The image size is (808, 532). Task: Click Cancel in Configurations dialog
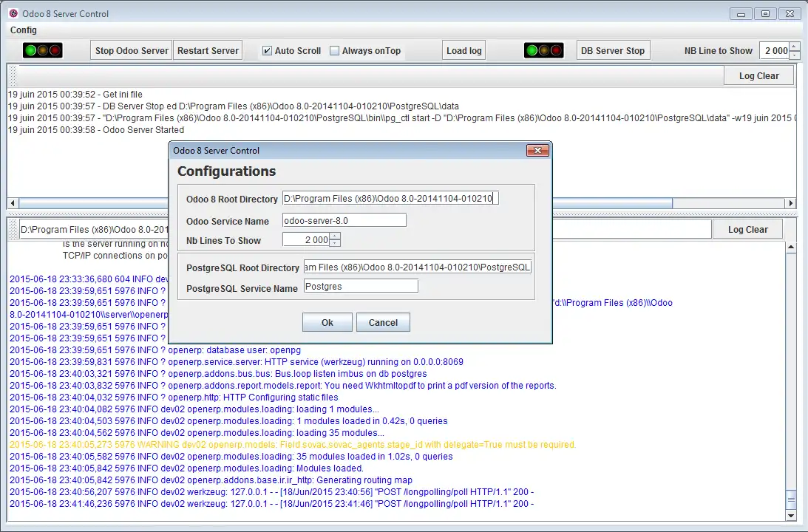(x=383, y=322)
